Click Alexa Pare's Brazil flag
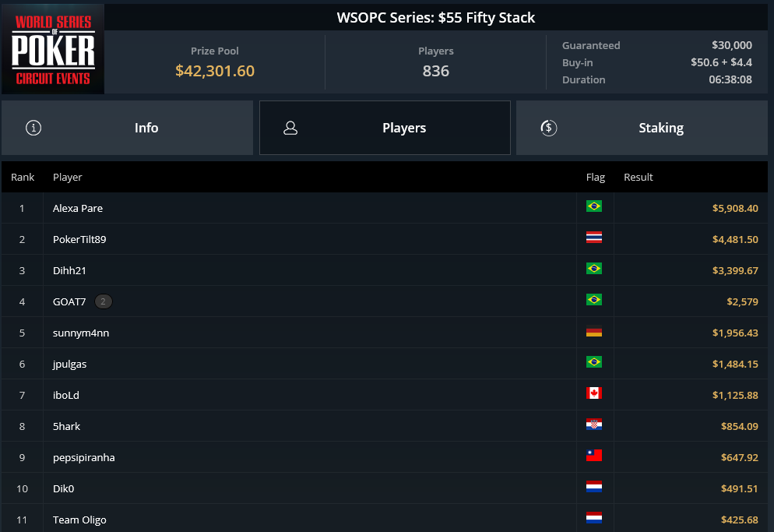Screen dimensions: 774x532 click(594, 206)
